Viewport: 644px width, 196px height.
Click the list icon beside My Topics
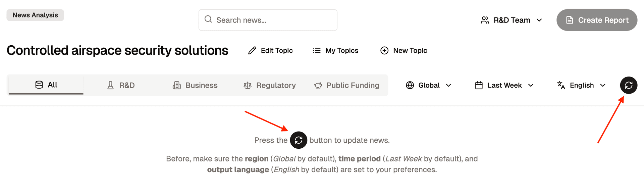pos(317,51)
